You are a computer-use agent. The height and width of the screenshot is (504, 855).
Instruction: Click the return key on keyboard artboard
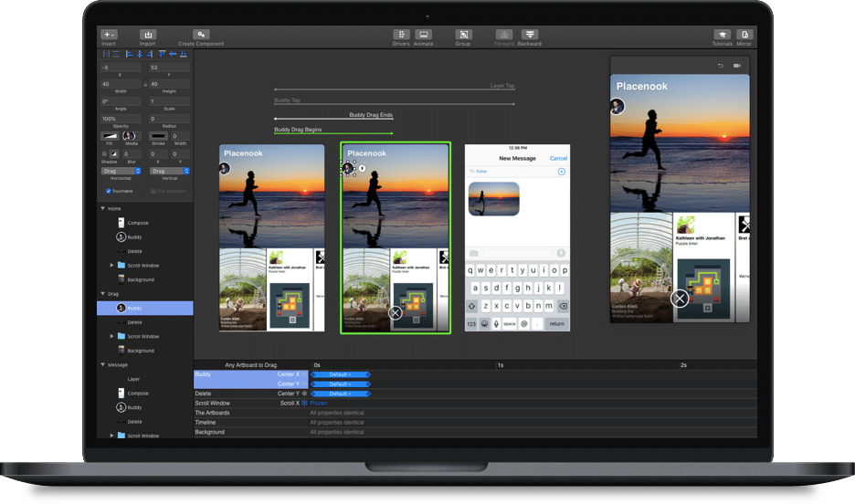(x=556, y=323)
